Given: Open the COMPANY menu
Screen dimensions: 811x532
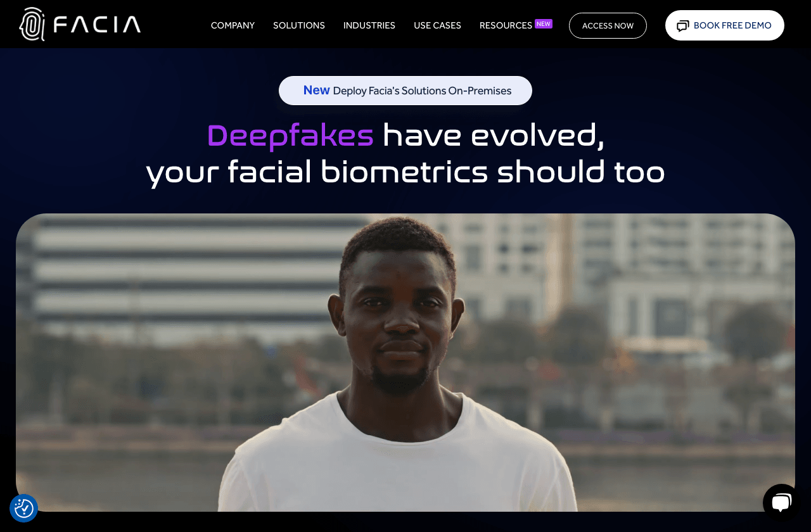Looking at the screenshot, I should point(233,25).
